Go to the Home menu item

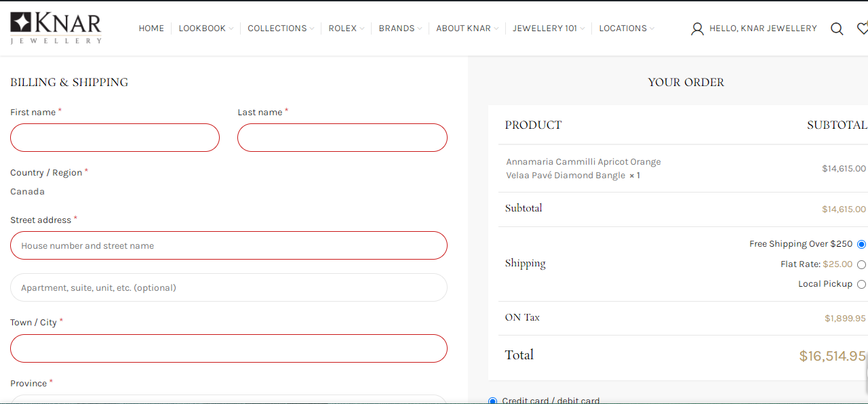(151, 28)
